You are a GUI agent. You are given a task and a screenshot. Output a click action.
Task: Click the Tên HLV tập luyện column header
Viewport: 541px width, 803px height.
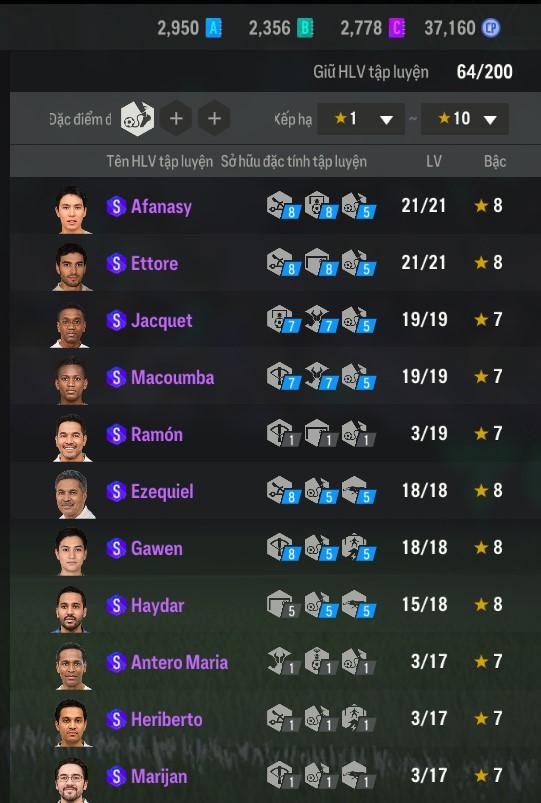159,161
